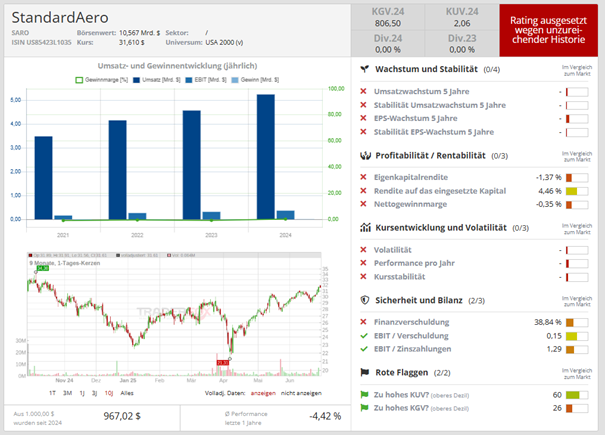Click the red X beside Rendite auf das eingesetzte Kapital
The image size is (605, 435).
363,191
